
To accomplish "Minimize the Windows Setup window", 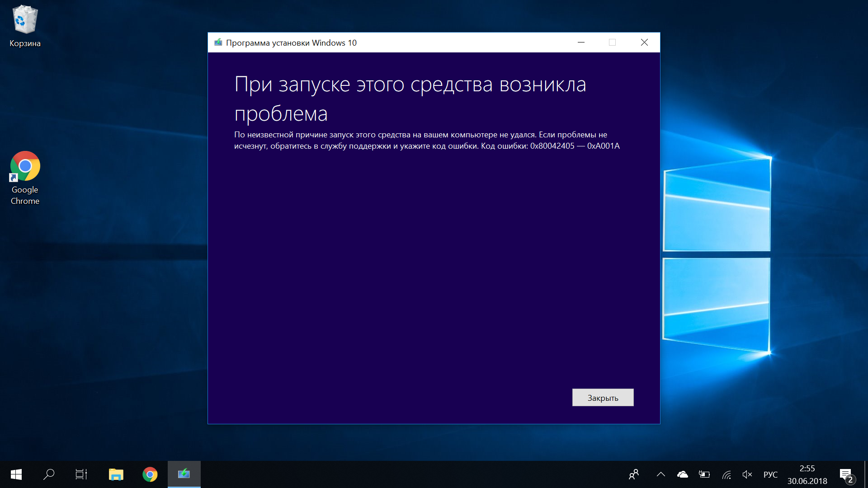I will 581,43.
